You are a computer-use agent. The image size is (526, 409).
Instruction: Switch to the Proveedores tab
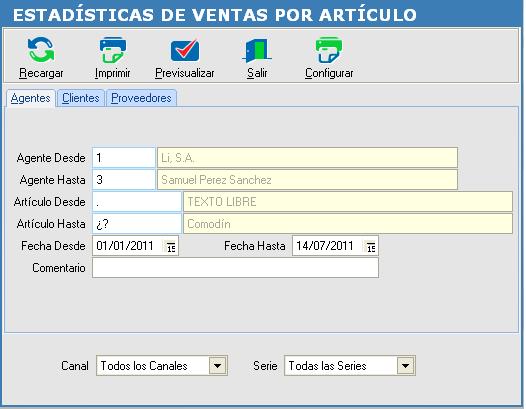[141, 98]
